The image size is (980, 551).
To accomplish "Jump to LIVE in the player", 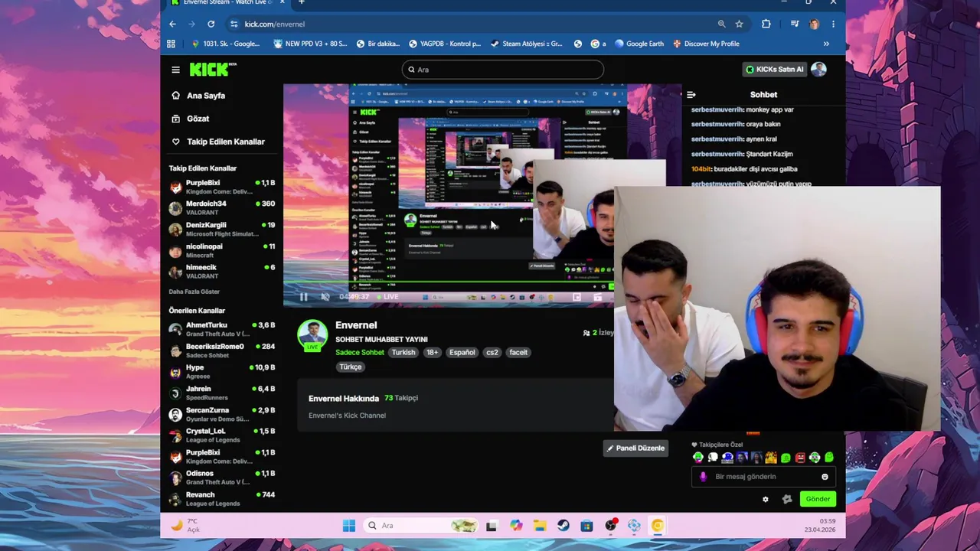I will pyautogui.click(x=387, y=297).
